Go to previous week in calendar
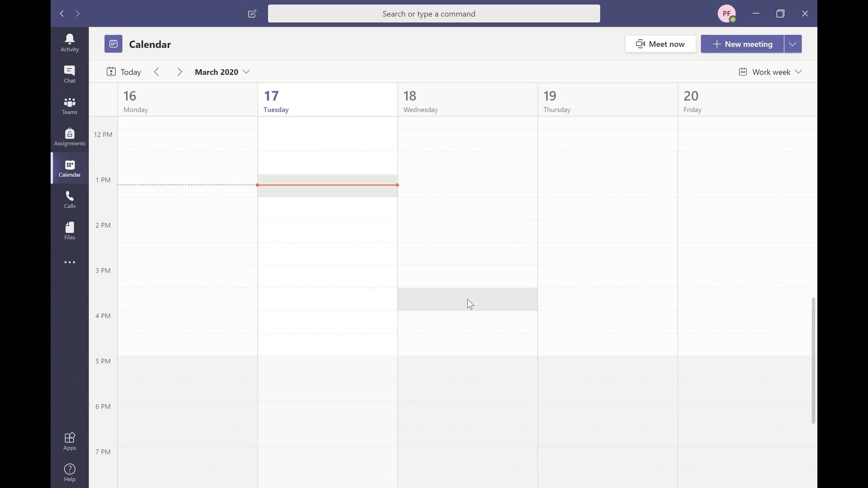 point(156,72)
